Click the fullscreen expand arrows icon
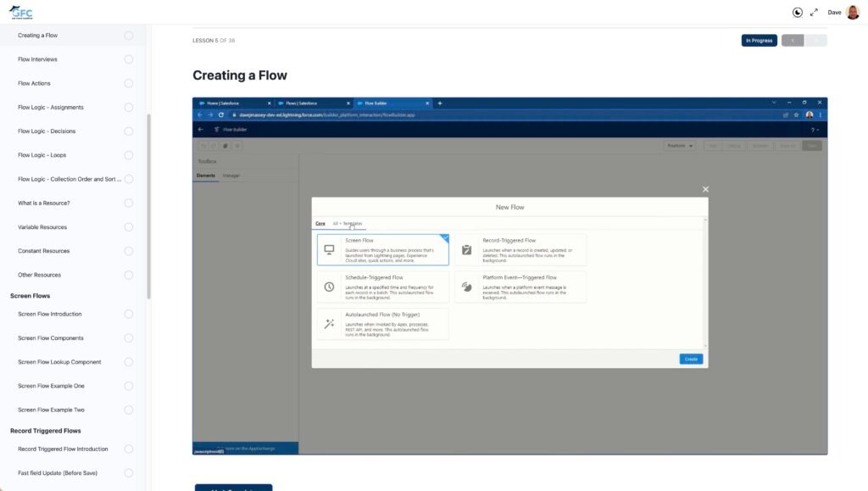The image size is (868, 491). coord(814,12)
